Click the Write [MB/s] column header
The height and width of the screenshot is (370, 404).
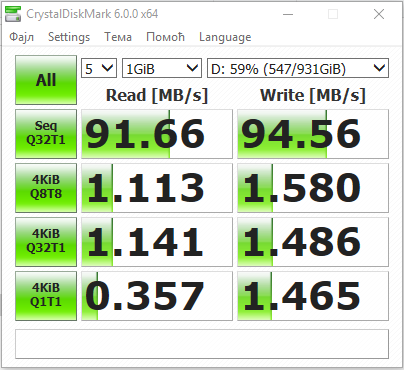(x=313, y=95)
